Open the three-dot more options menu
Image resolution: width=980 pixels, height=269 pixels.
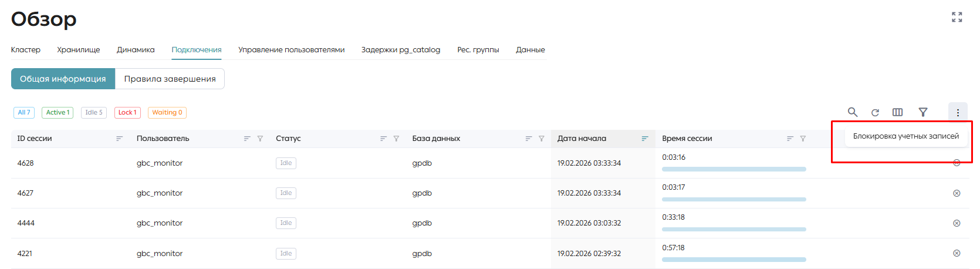[x=958, y=112]
